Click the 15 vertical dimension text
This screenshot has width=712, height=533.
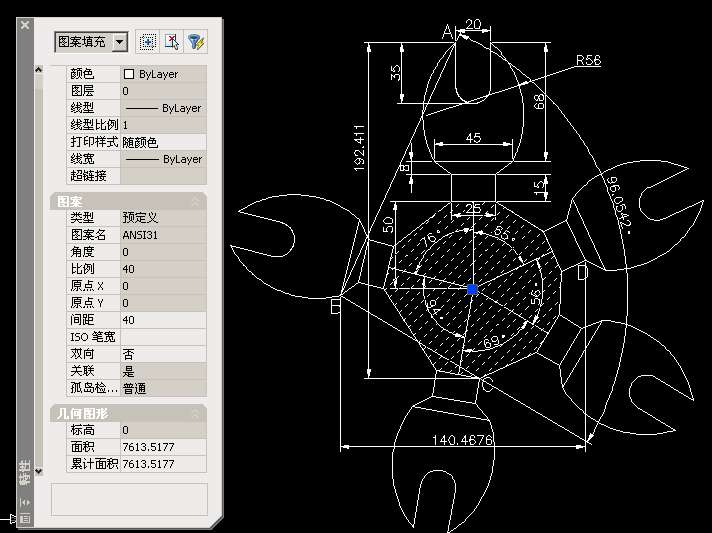pyautogui.click(x=539, y=187)
